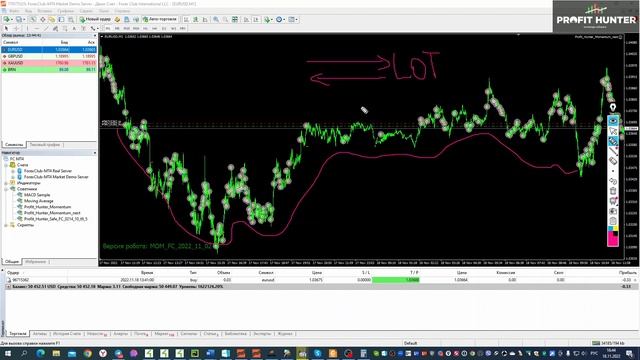This screenshot has width=640, height=360.
Task: Switch chart to candlesticks icon
Action: click(196, 19)
